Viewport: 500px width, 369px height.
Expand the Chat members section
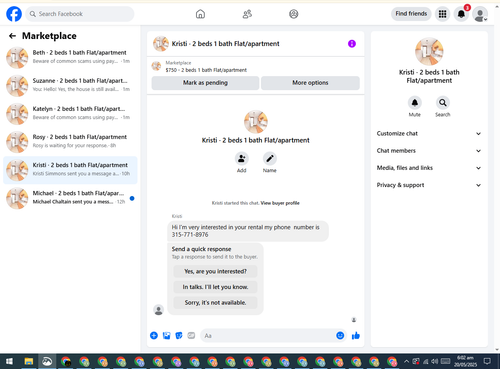point(429,151)
